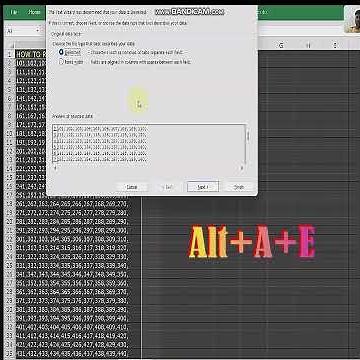Open the File tab in Excel

(x=14, y=13)
